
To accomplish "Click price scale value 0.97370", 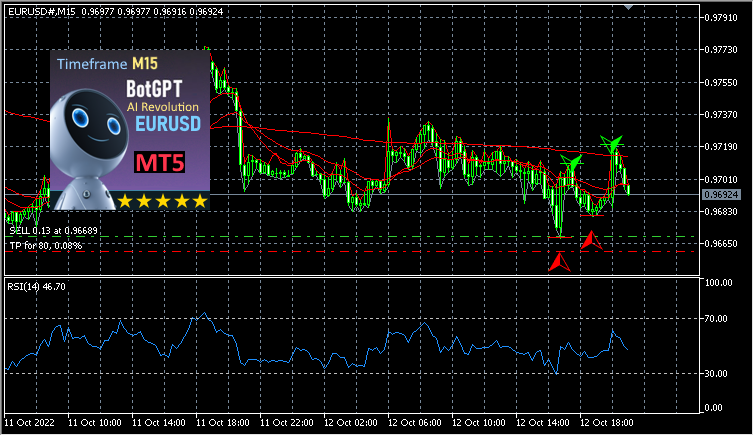I will point(721,115).
